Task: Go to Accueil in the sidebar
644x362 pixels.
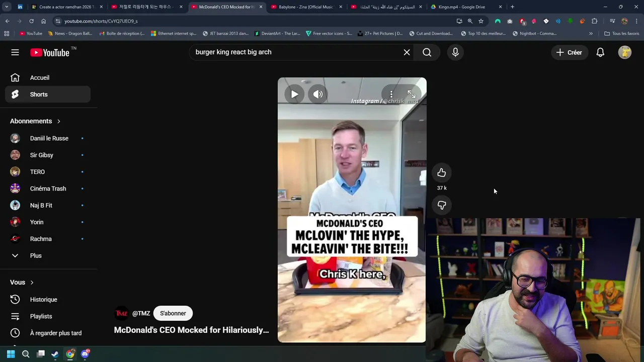Action: click(48, 77)
